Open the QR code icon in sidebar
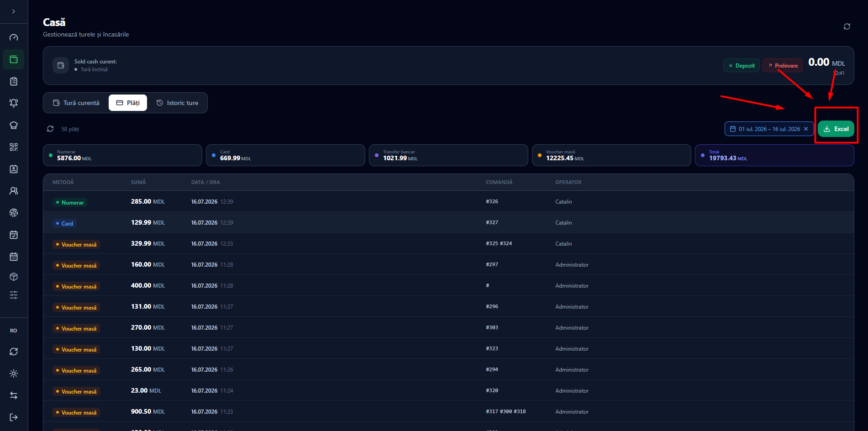This screenshot has width=868, height=431. click(x=14, y=147)
